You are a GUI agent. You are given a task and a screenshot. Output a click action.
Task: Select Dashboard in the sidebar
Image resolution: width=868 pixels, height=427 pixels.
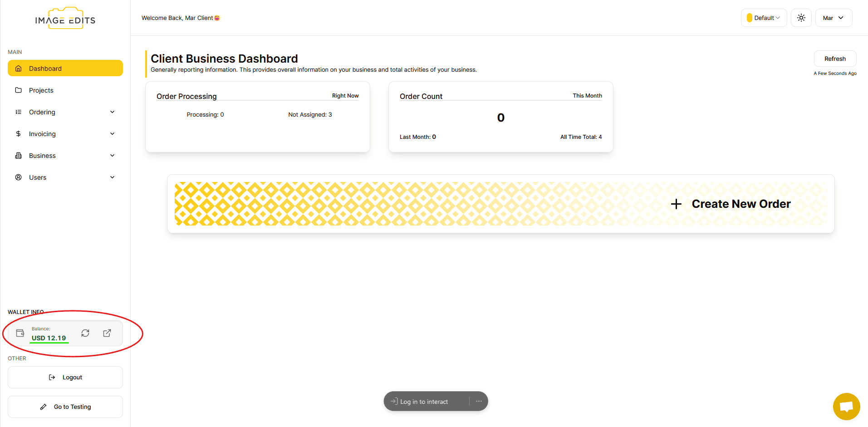[45, 68]
